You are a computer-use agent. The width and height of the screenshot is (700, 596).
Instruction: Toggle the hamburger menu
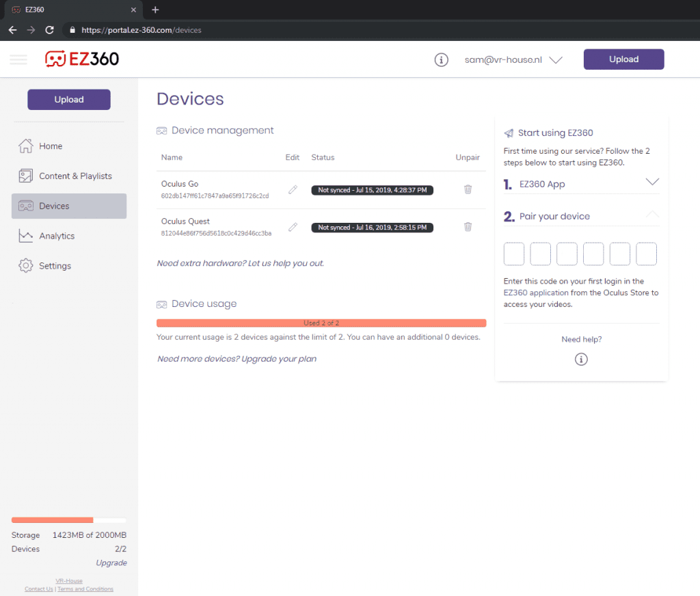point(18,59)
